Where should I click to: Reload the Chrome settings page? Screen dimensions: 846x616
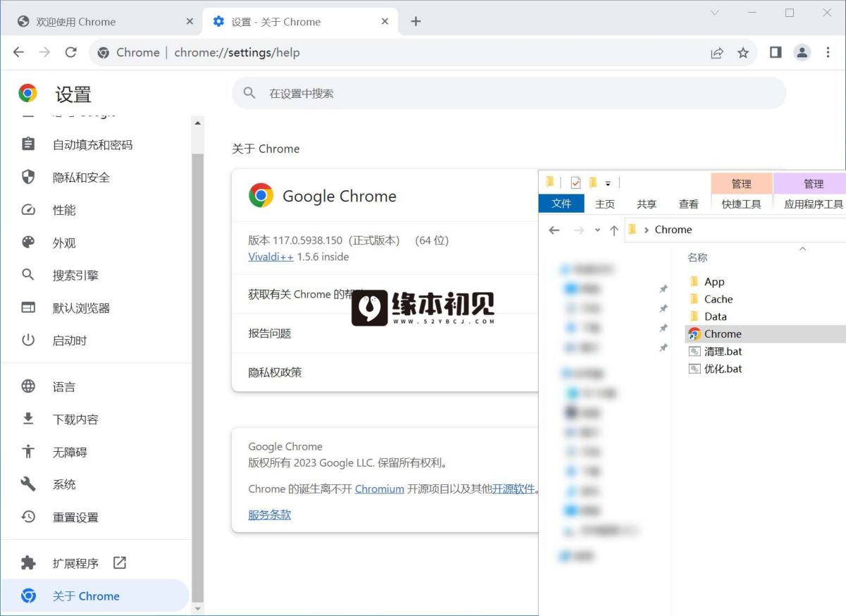click(x=70, y=52)
